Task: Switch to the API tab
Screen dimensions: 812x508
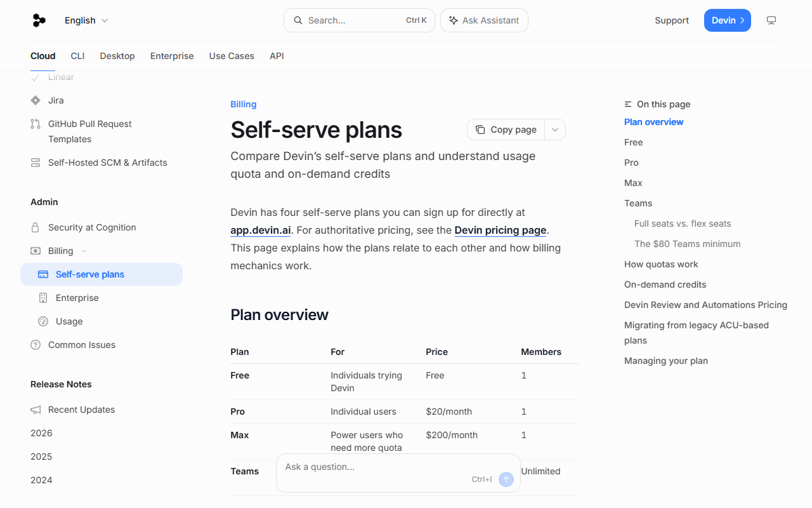Action: (x=277, y=56)
